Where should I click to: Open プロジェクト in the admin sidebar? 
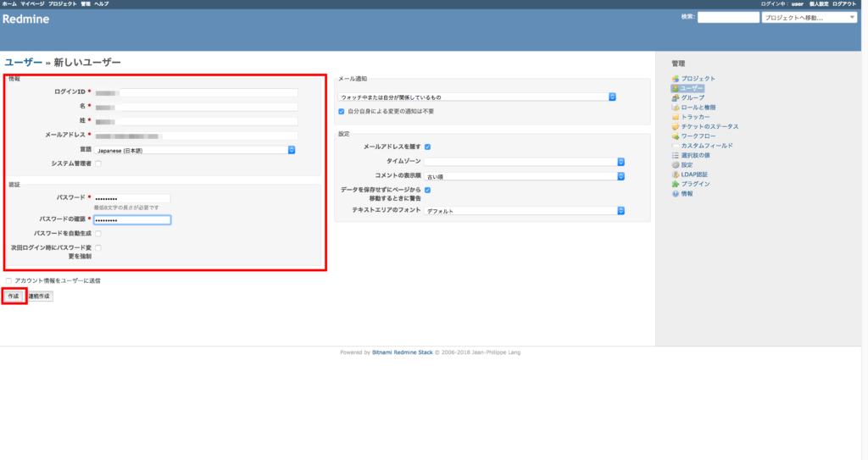pyautogui.click(x=698, y=79)
